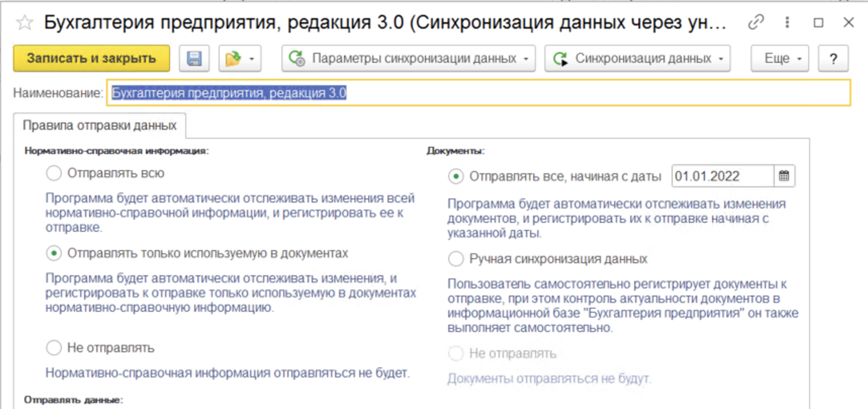Maximize the window
Viewport: 868px width, 409px height.
click(818, 23)
